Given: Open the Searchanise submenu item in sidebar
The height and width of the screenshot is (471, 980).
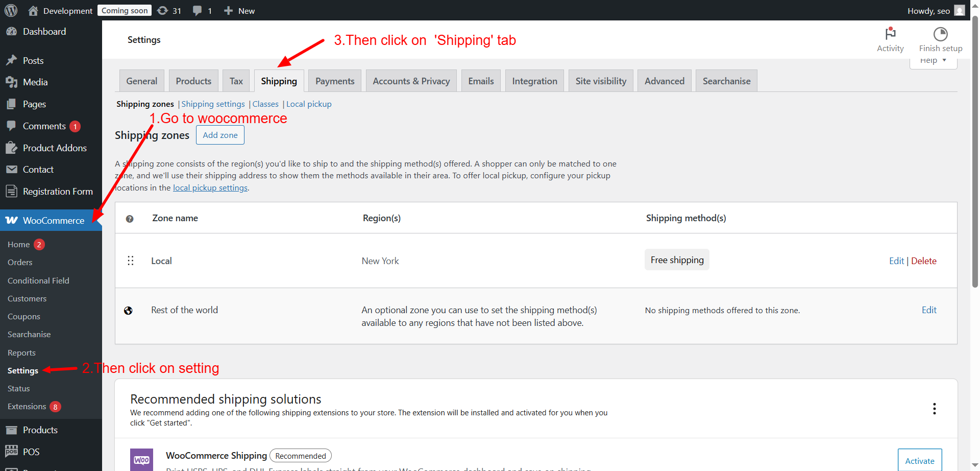Looking at the screenshot, I should click(x=29, y=334).
